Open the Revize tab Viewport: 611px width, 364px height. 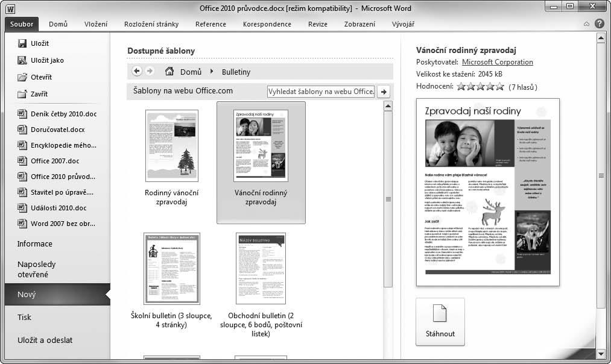(x=318, y=24)
